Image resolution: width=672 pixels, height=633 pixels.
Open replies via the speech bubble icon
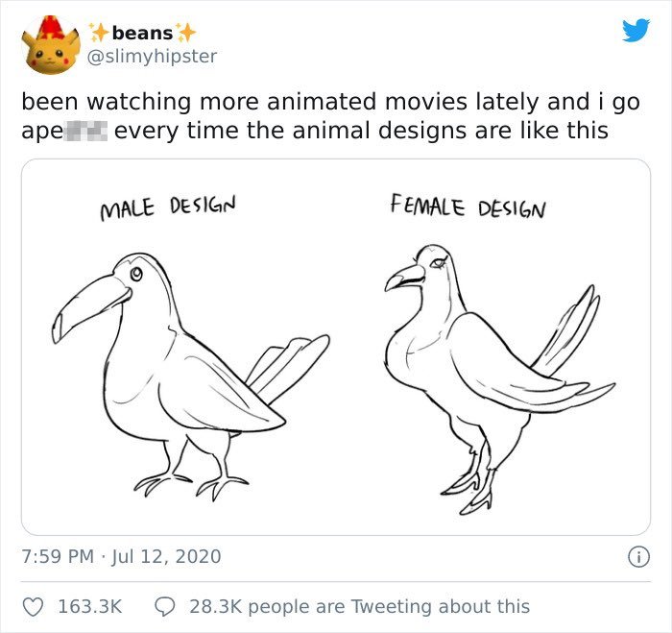click(165, 606)
